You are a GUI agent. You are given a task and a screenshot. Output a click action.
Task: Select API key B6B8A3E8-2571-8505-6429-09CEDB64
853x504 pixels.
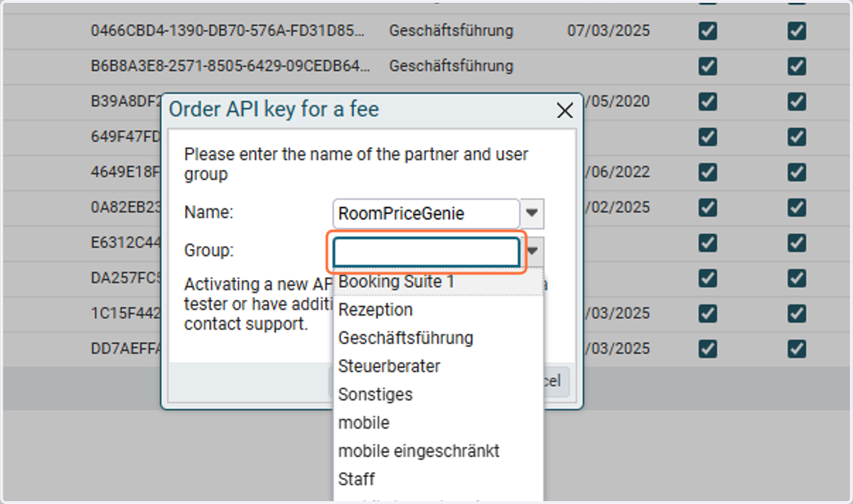tap(230, 66)
